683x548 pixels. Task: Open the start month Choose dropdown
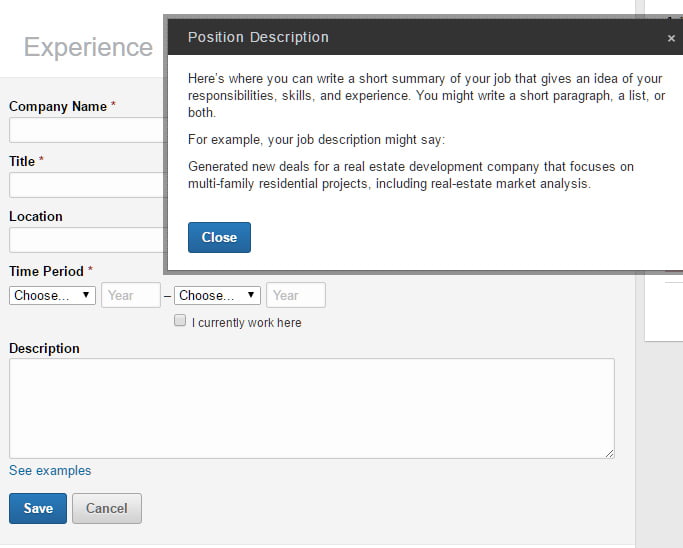pos(52,295)
